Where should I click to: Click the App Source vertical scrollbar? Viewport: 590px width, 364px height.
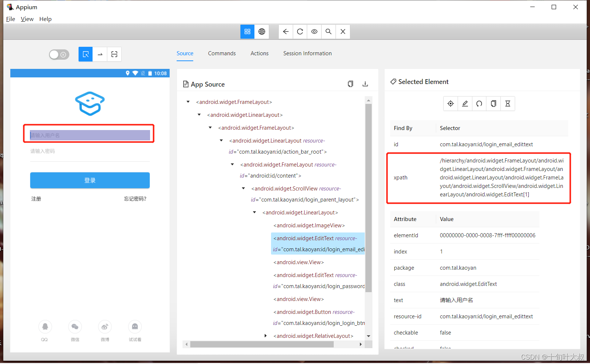tap(368, 198)
